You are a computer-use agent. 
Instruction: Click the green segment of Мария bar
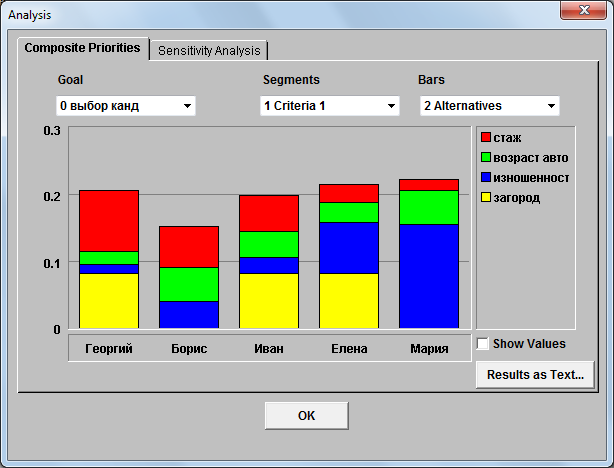tap(429, 208)
